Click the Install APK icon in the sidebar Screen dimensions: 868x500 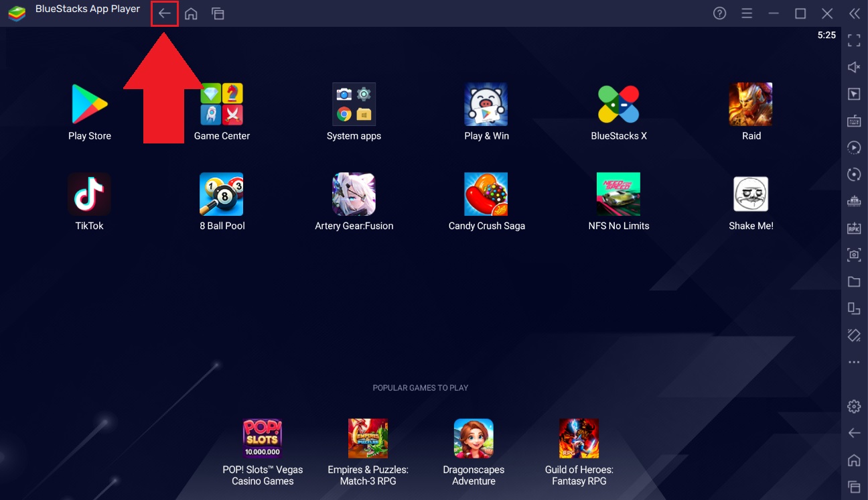[854, 228]
